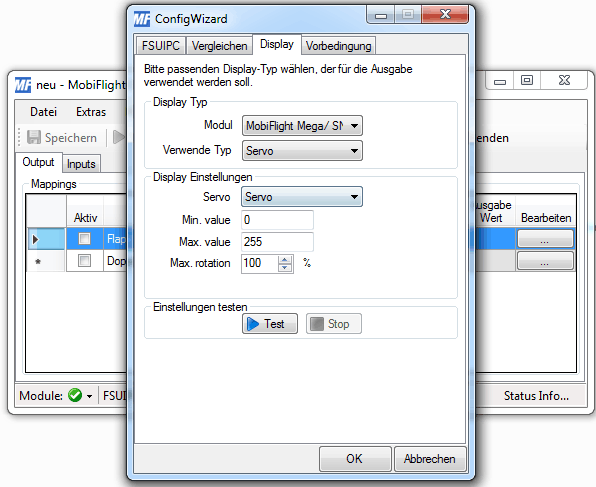Confirm with the OK button
Screen dimensions: 596x487
click(x=355, y=459)
